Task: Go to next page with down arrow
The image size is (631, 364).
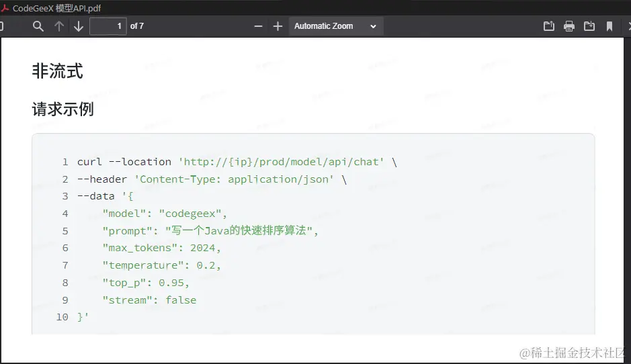Action: 79,27
